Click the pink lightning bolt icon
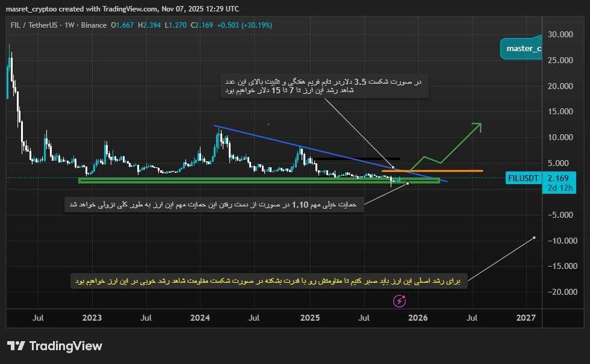Screen dimensions: 590x364 coord(399,300)
